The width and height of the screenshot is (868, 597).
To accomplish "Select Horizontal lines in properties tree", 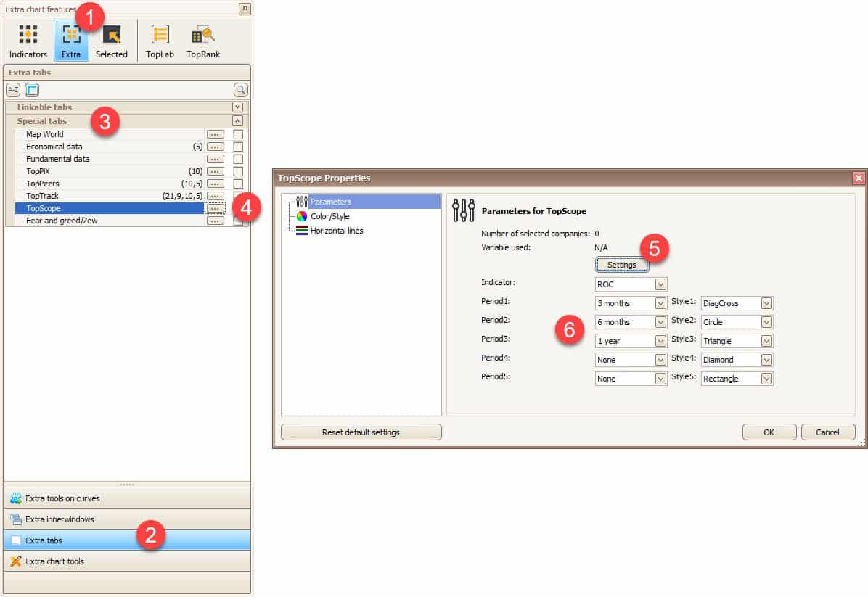I will 337,231.
